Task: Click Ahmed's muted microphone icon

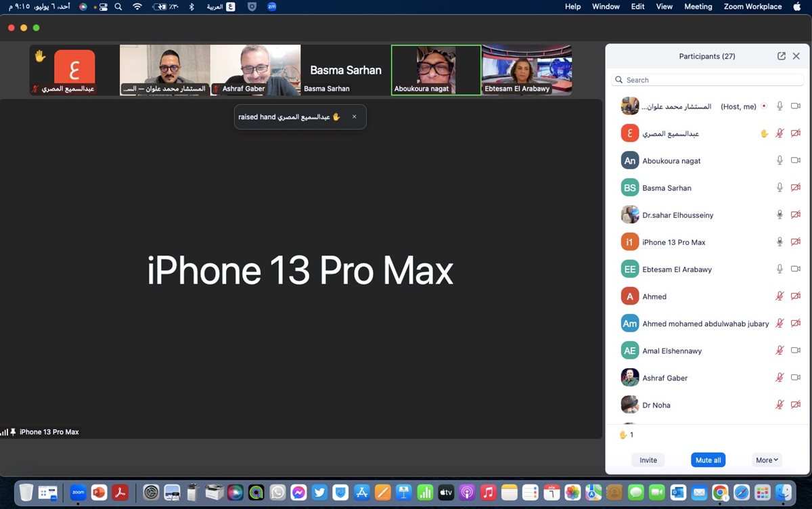Action: pyautogui.click(x=780, y=296)
